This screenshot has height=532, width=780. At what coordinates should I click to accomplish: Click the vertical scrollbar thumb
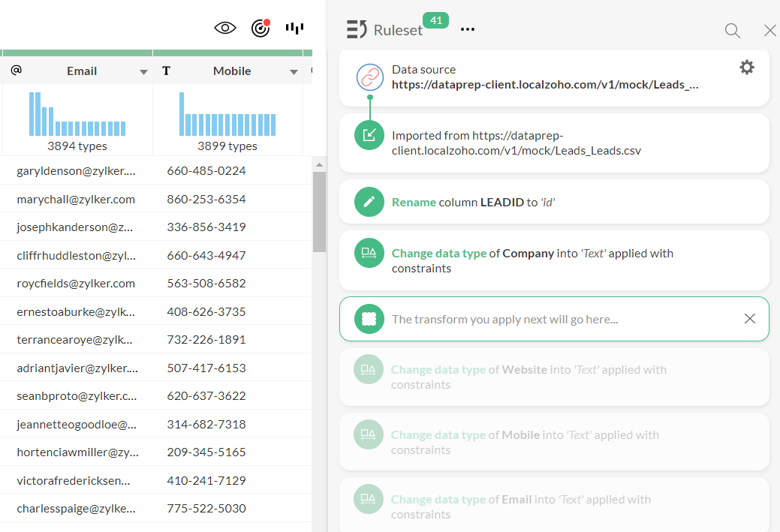pos(319,212)
